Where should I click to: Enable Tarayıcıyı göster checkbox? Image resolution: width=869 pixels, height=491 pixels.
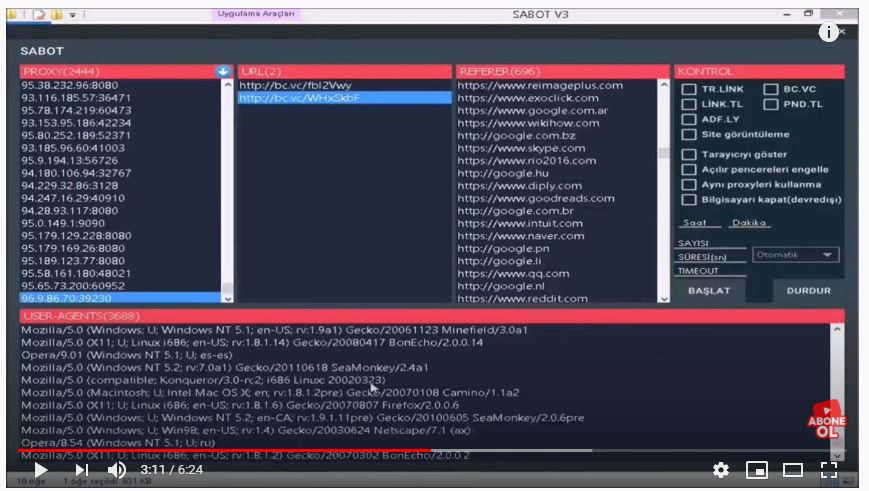point(689,155)
